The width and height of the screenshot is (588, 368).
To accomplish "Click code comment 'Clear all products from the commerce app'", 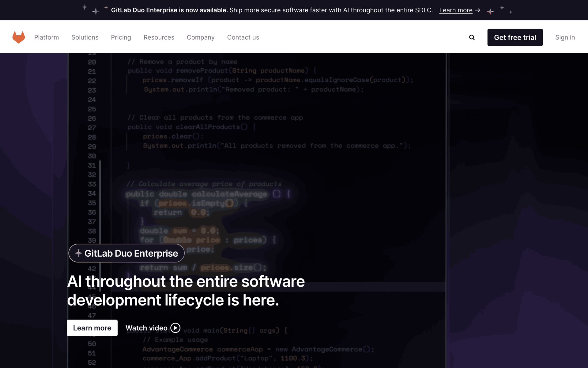I will click(215, 118).
